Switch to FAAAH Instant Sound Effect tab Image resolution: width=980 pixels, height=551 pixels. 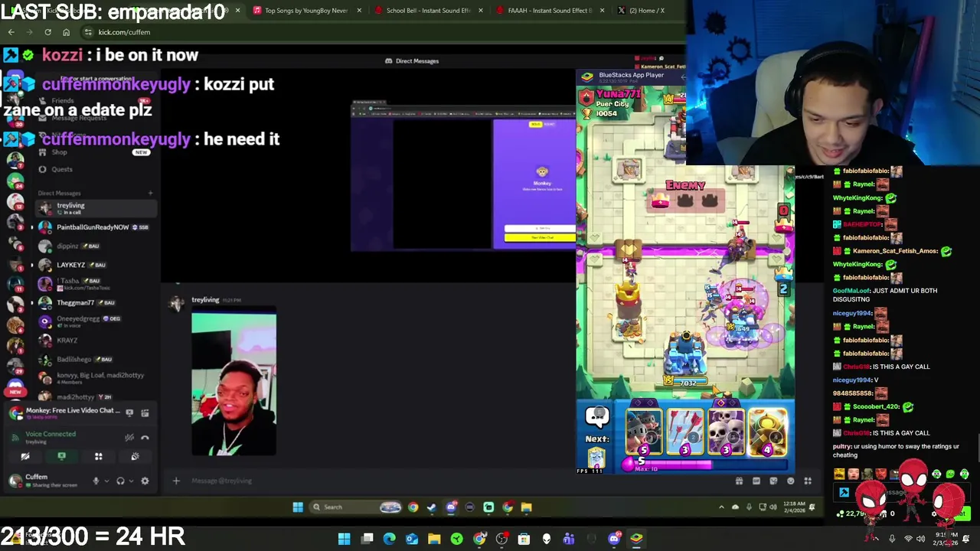(550, 11)
